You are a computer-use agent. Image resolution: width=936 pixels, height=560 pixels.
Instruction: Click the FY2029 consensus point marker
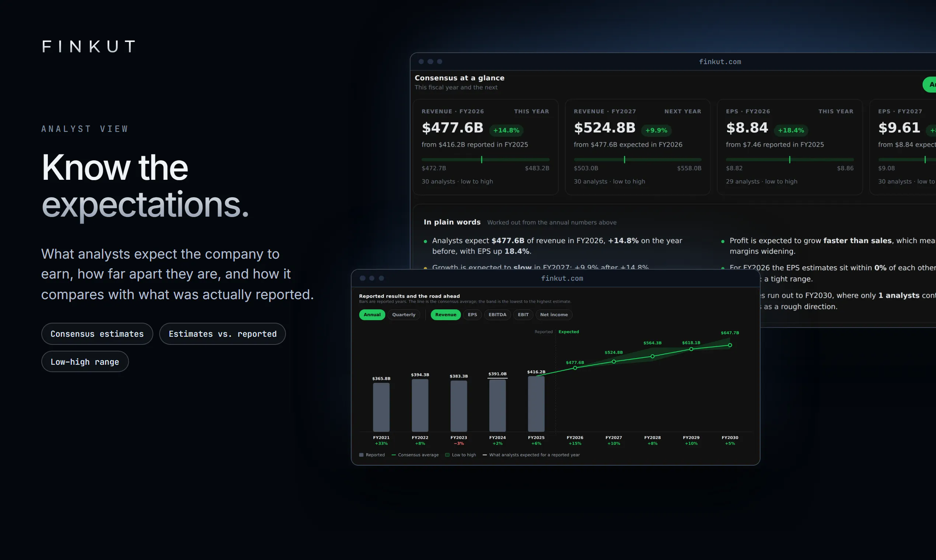[x=691, y=349]
